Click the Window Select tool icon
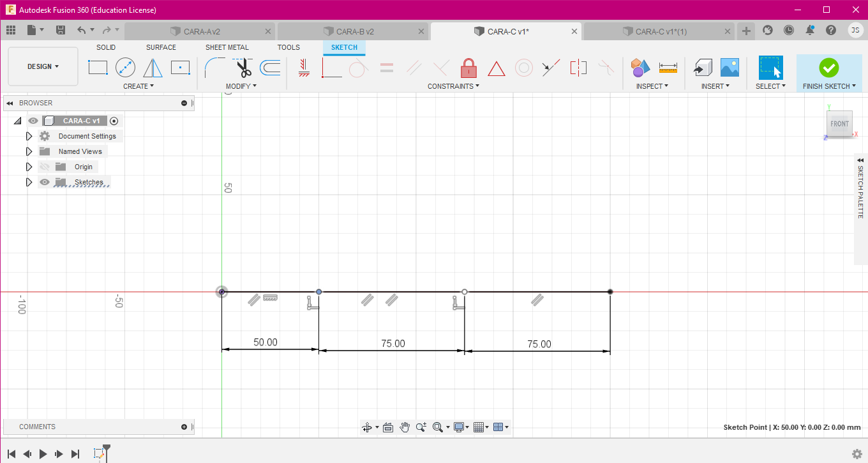Viewport: 868px width, 463px height. 770,67
